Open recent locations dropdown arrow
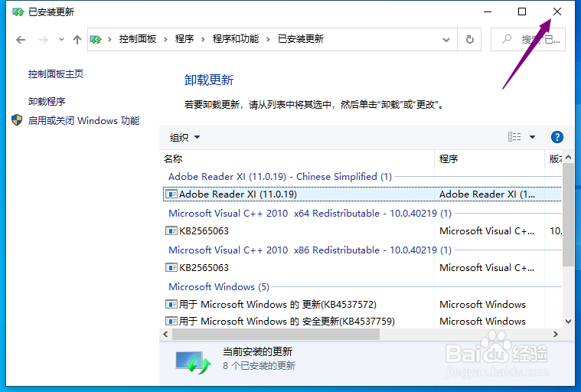Viewport: 581px width, 392px height. point(61,39)
